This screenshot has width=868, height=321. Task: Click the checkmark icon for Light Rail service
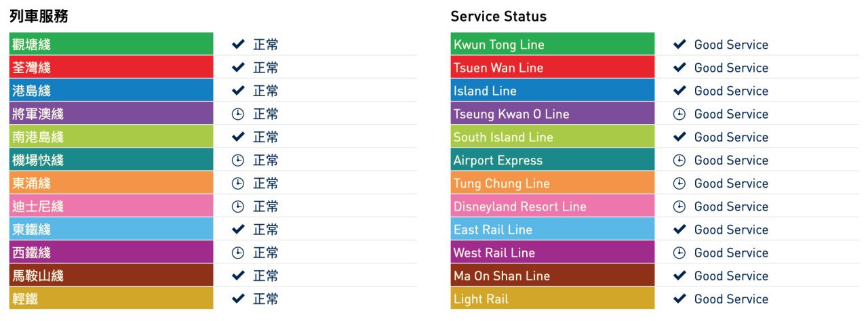(679, 299)
